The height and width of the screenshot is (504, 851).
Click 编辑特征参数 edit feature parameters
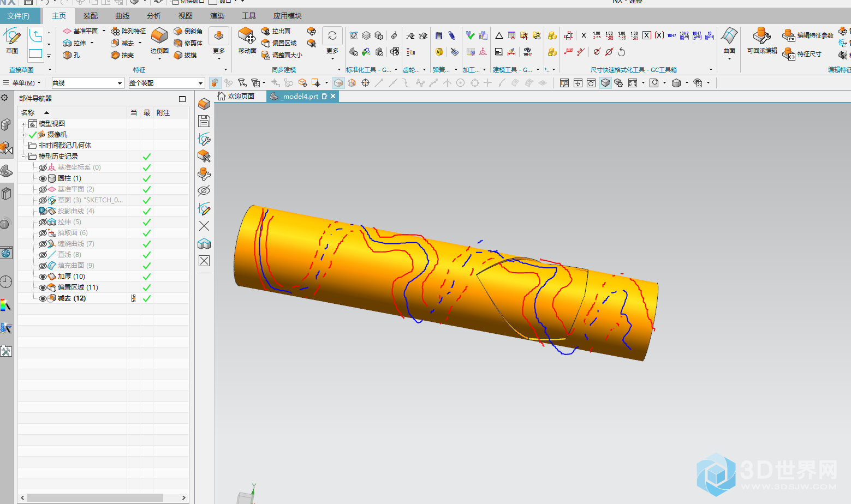point(808,35)
